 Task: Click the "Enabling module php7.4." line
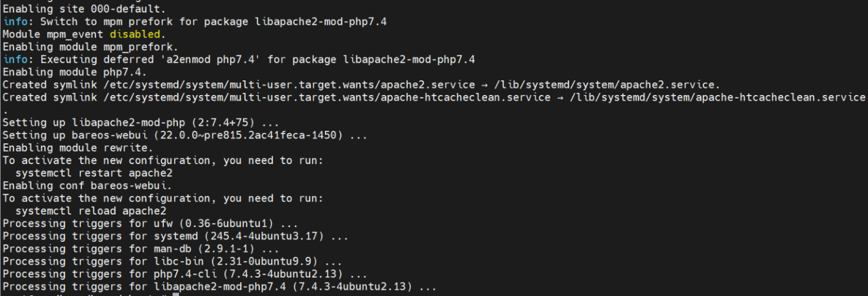75,72
